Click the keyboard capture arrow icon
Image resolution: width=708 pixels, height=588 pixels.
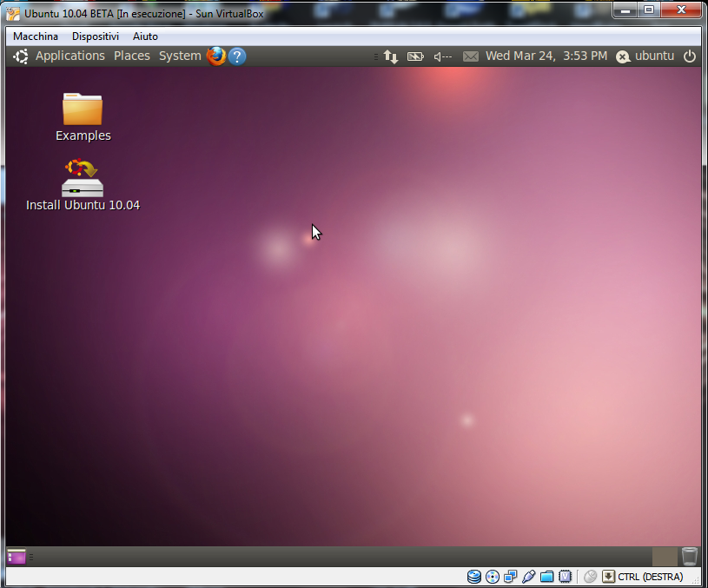click(x=609, y=577)
